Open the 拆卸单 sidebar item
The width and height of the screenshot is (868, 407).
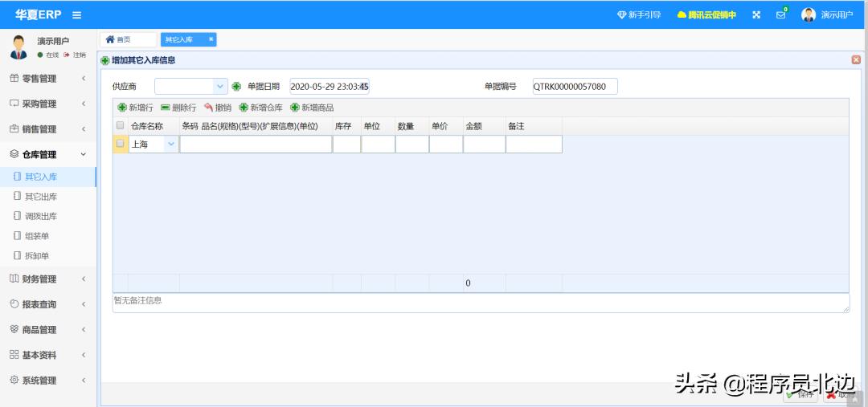point(47,256)
